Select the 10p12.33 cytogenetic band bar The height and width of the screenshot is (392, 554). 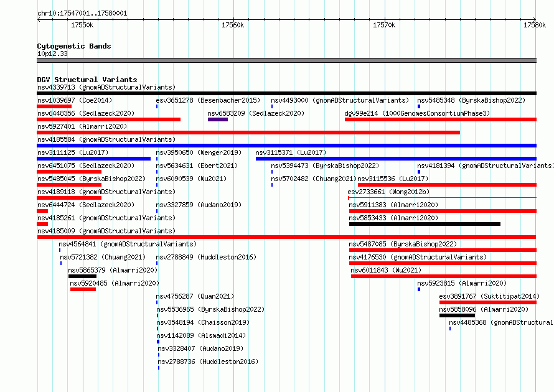[286, 61]
